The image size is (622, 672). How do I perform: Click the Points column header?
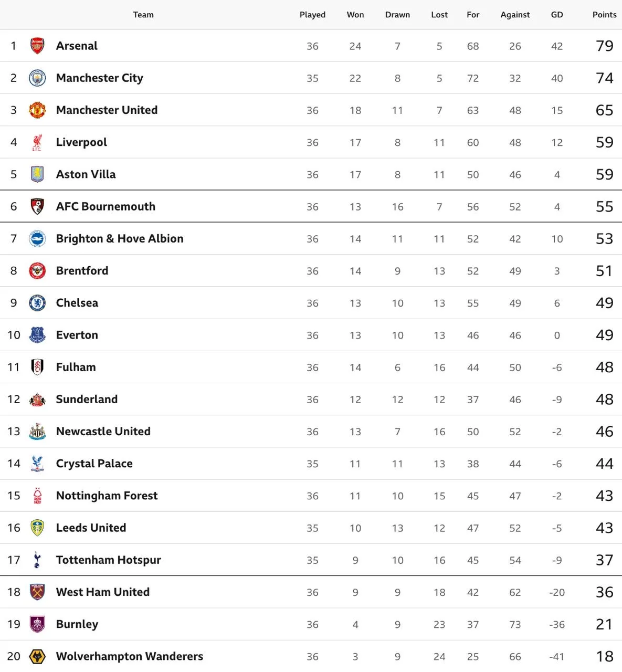pos(605,15)
